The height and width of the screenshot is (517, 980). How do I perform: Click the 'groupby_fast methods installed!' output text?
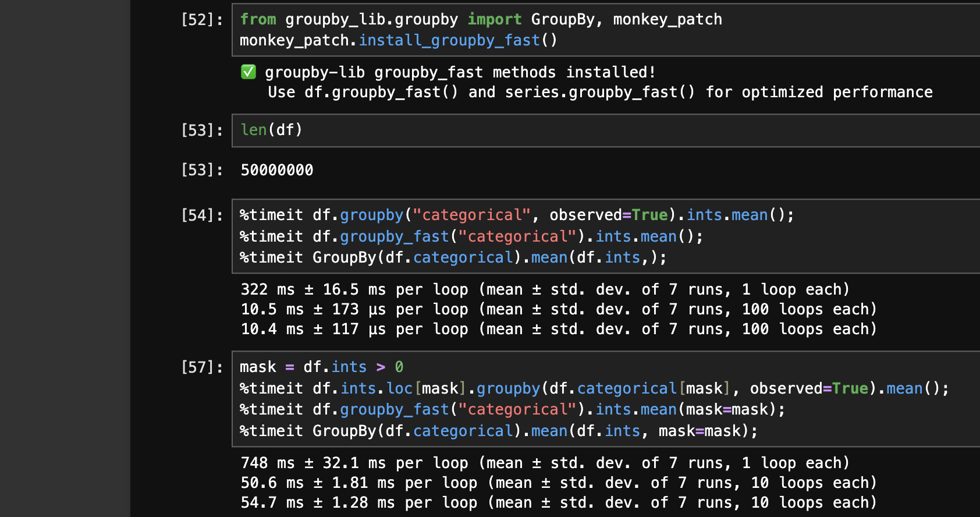[460, 72]
